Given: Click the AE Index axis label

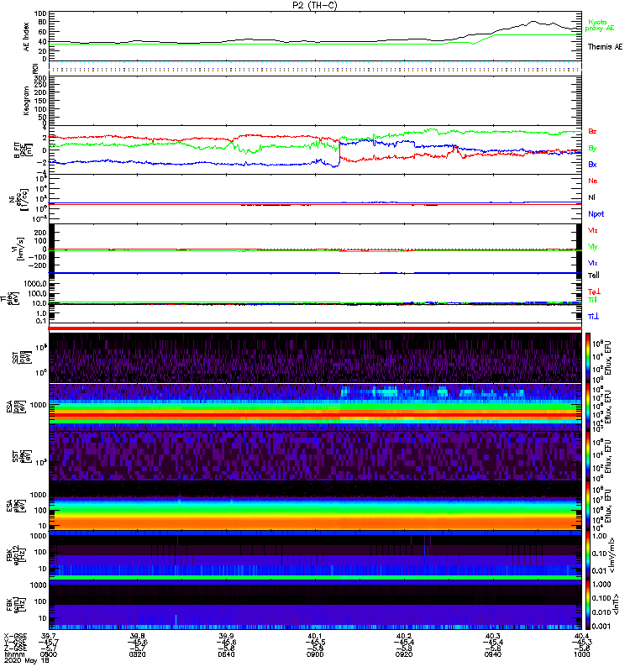Looking at the screenshot, I should click(x=27, y=37).
